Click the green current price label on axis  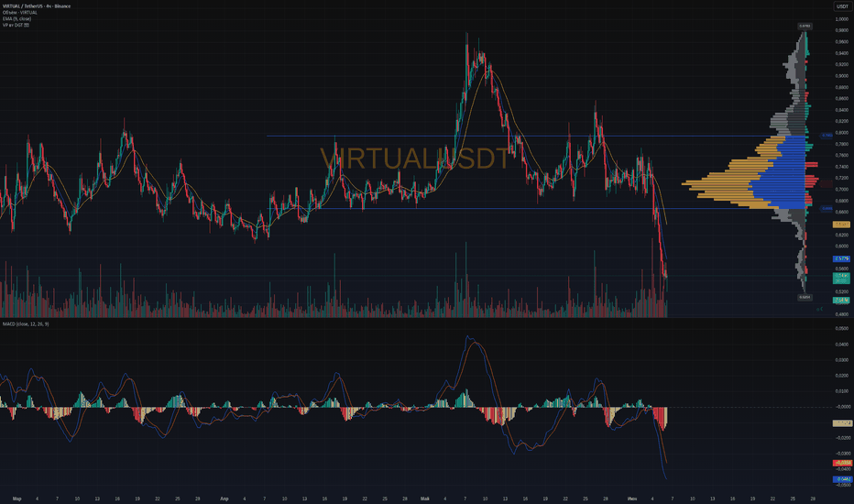841,278
